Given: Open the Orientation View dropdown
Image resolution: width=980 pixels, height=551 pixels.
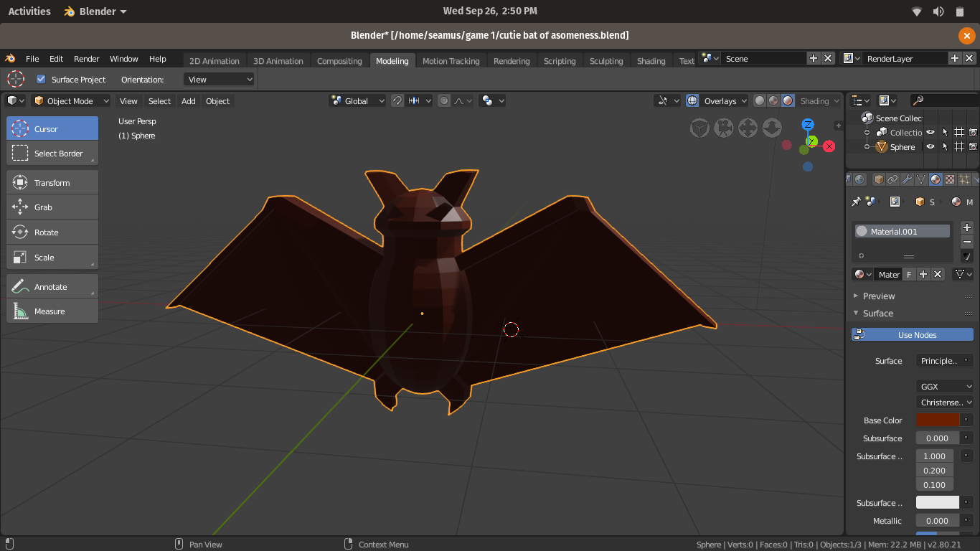Looking at the screenshot, I should [x=219, y=80].
